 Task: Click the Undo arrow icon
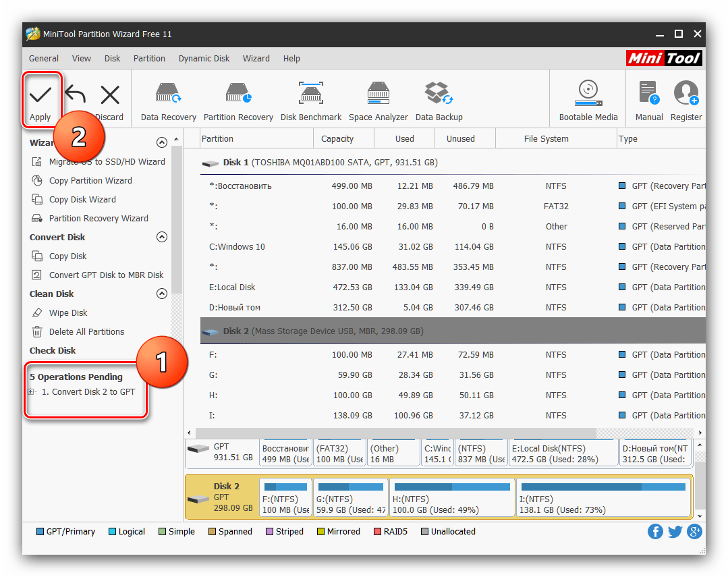coord(76,95)
